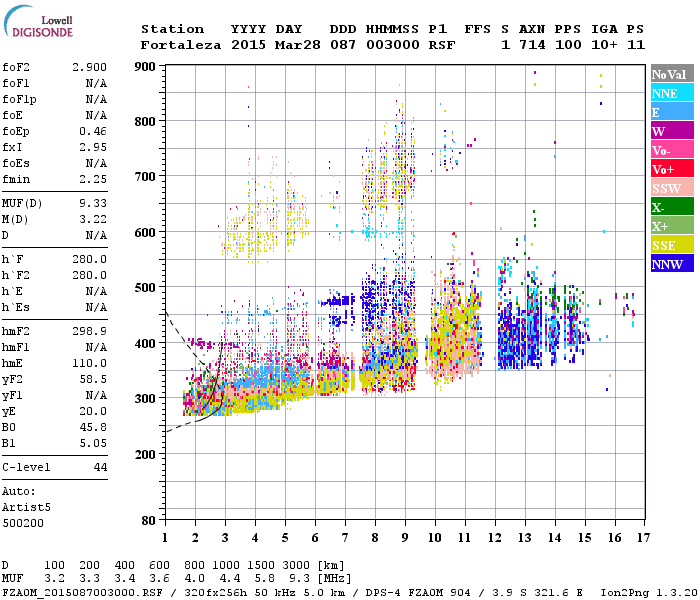Click the hmE value 110.0
This screenshot has width=700, height=600.
89,363
